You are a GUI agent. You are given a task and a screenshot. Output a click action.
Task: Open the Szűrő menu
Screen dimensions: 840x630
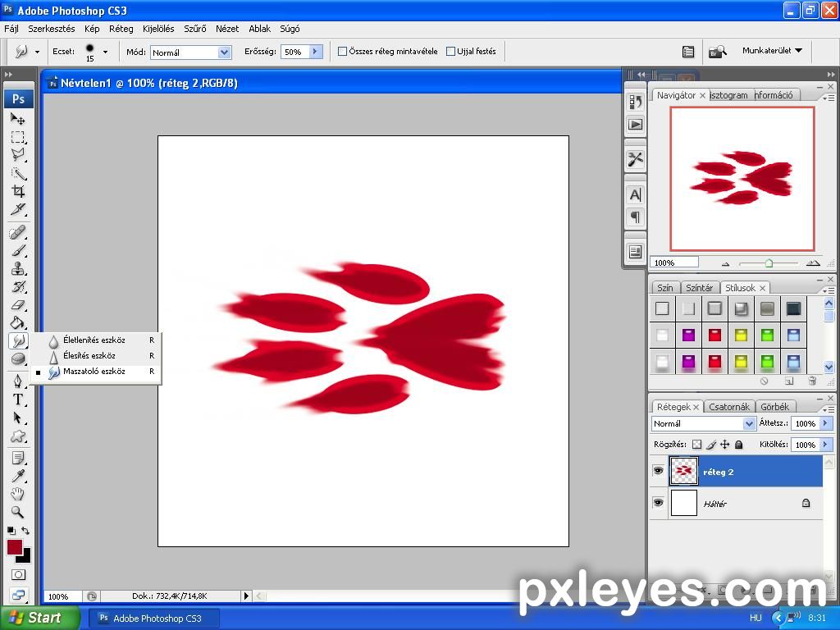195,29
